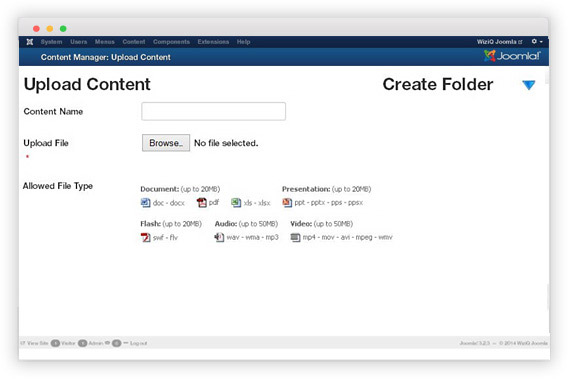Image resolution: width=568 pixels, height=379 pixels.
Task: Open the Users menu
Action: click(79, 42)
